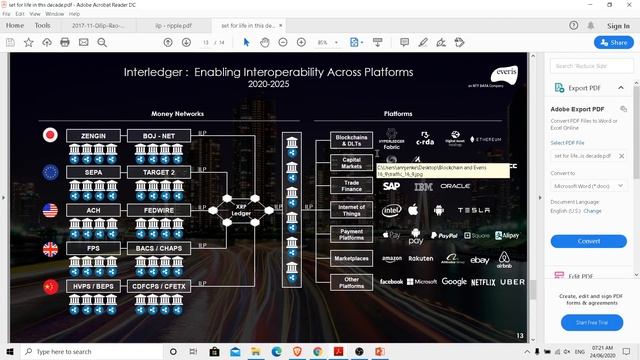Viewport: 640px width, 360px height.
Task: Click right pane scroll down arrow
Action: pos(636,274)
